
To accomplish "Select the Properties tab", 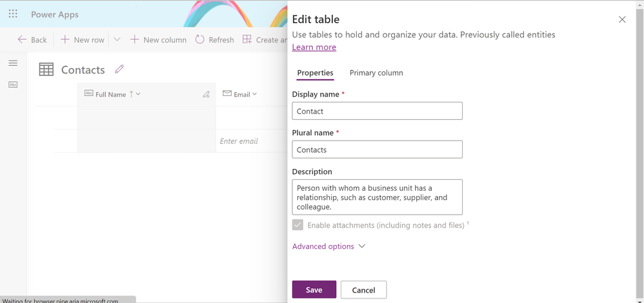I will tap(315, 73).
